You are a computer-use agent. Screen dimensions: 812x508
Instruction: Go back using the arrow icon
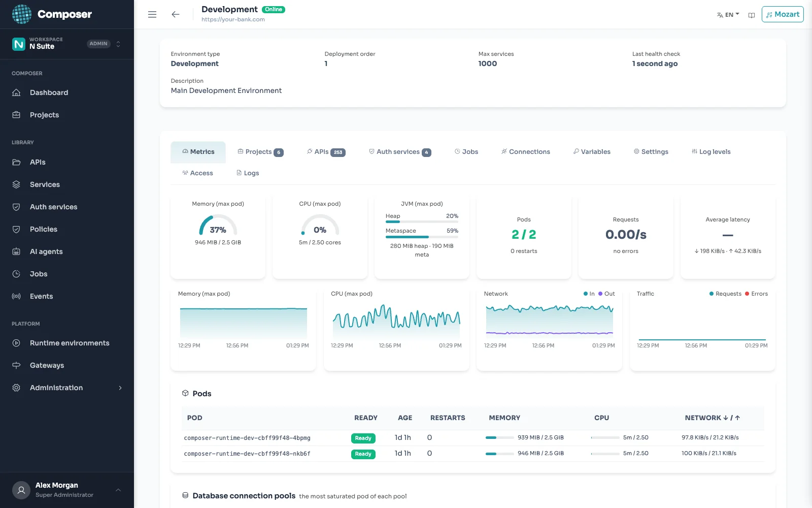pyautogui.click(x=176, y=15)
